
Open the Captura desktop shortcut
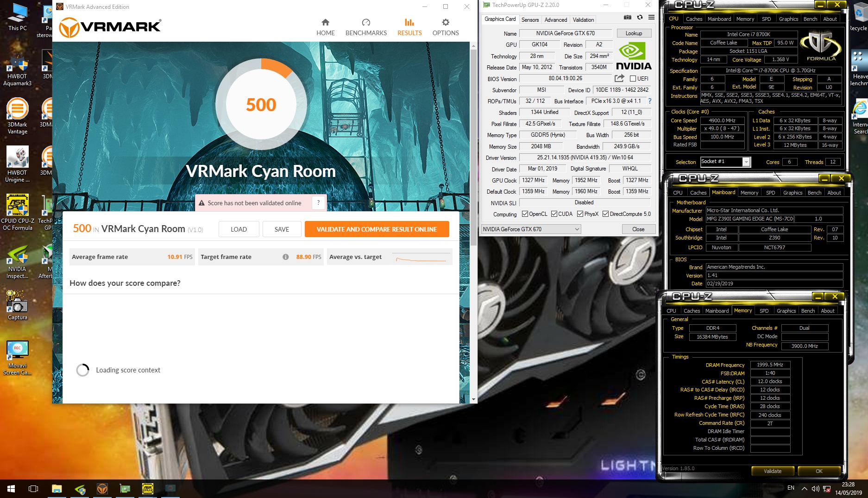[x=18, y=305]
